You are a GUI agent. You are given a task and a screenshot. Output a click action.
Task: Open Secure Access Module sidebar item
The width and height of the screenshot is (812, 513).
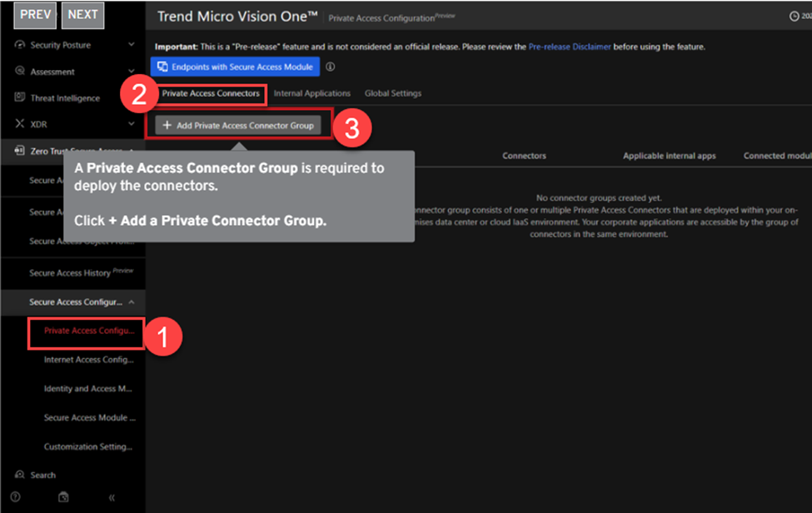point(90,418)
